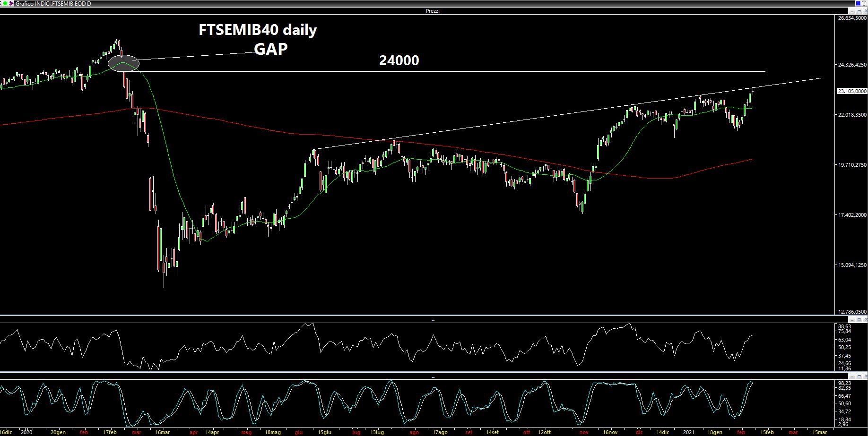Image resolution: width=868 pixels, height=436 pixels.
Task: Click the FTSEMIB40 daily chart title text
Action: (258, 30)
